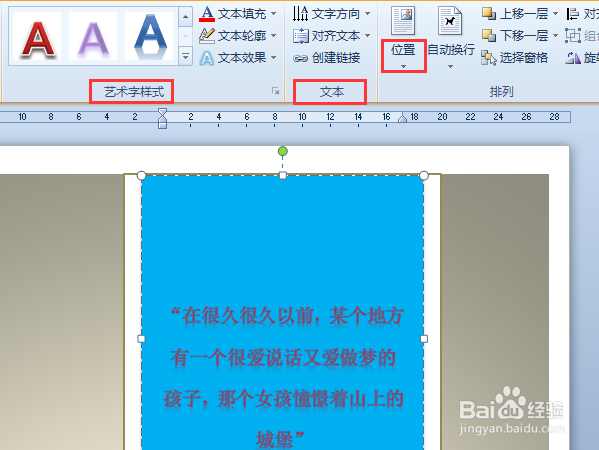This screenshot has height=450, width=599.
Task: Click the top-left corner resize handle
Action: coord(141,175)
